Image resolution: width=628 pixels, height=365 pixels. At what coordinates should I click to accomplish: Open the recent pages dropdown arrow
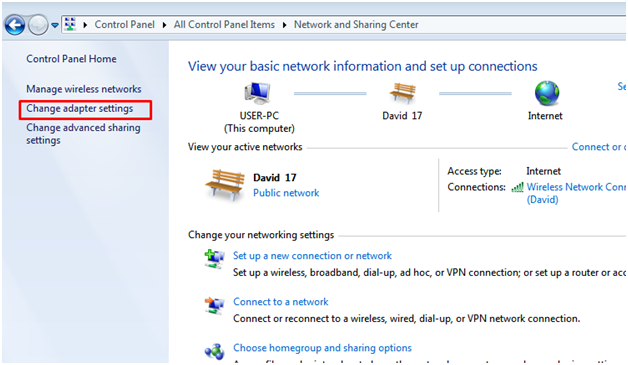(55, 25)
